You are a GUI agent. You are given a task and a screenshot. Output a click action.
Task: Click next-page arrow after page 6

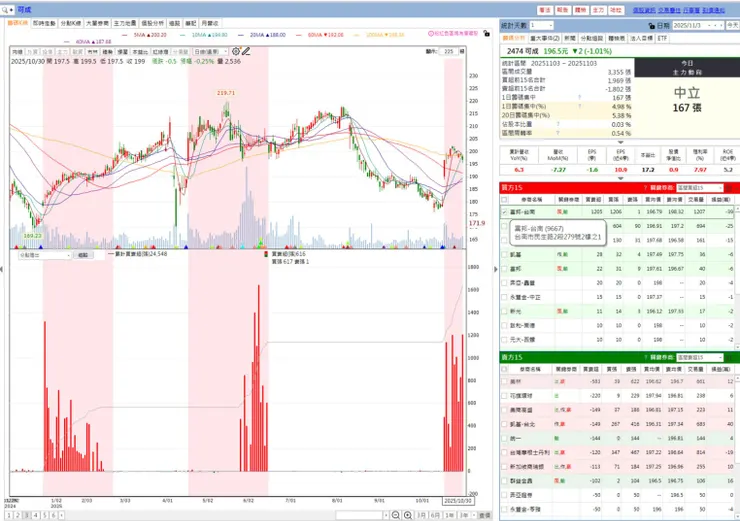pos(61,515)
